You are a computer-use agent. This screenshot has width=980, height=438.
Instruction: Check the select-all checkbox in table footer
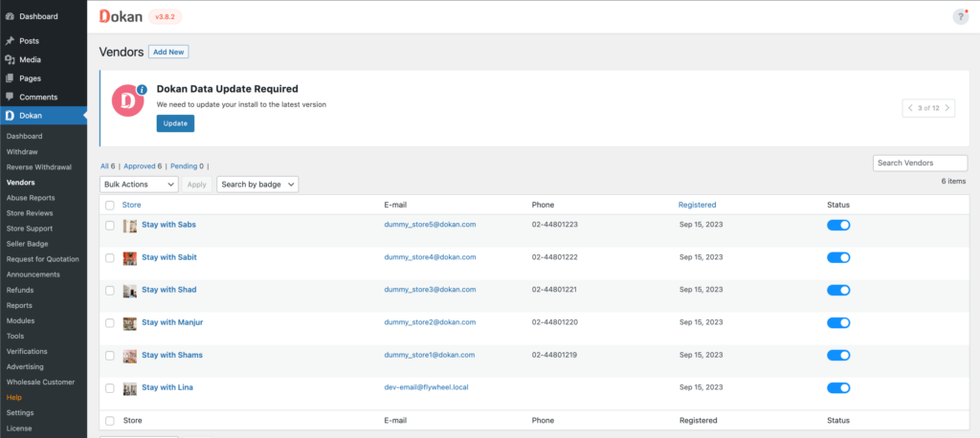coord(110,421)
